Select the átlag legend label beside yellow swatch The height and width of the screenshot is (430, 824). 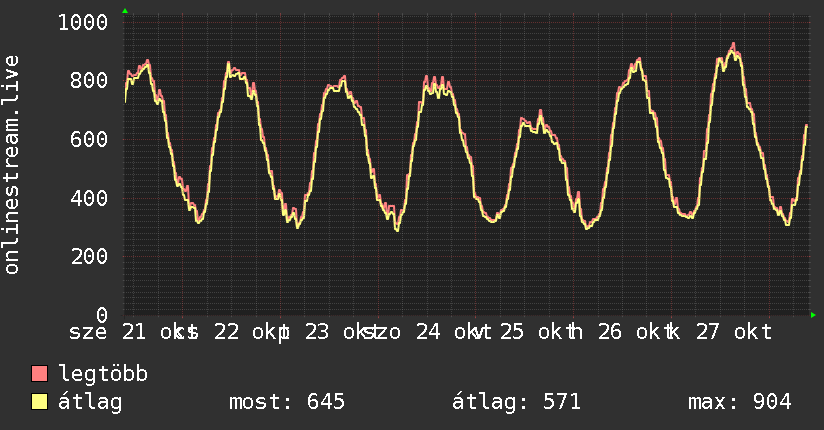(x=90, y=402)
